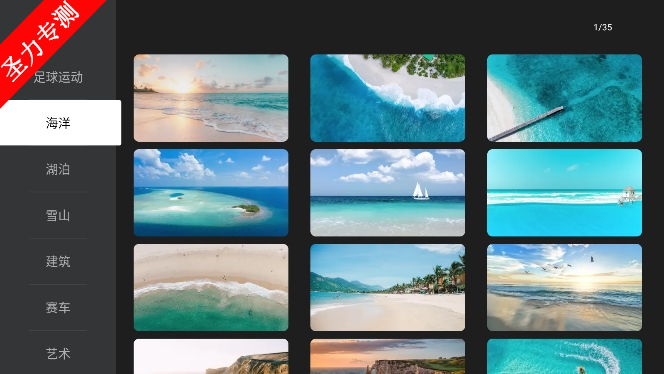Choose the small island lagoon wallpaper
This screenshot has width=664, height=374.
(211, 193)
